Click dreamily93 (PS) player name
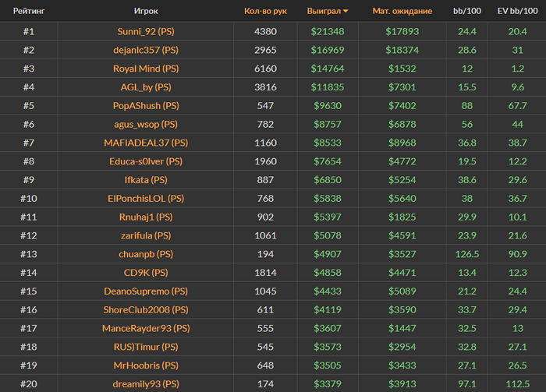 (x=145, y=383)
